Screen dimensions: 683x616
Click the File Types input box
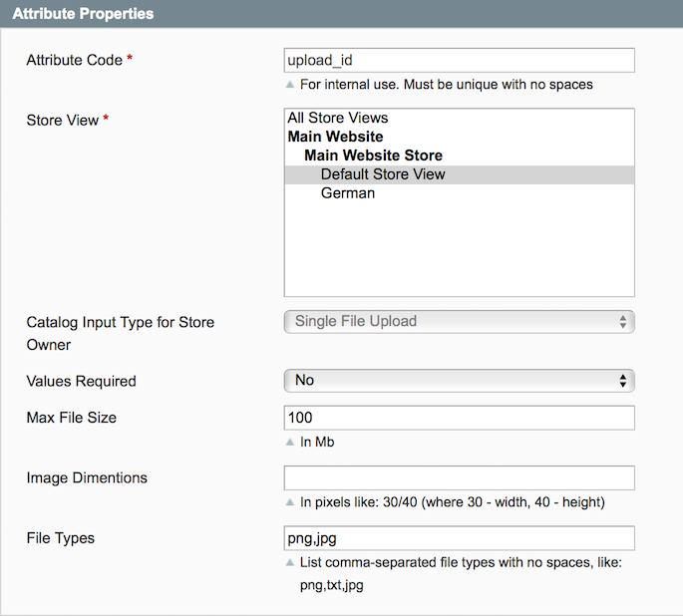[x=459, y=538]
